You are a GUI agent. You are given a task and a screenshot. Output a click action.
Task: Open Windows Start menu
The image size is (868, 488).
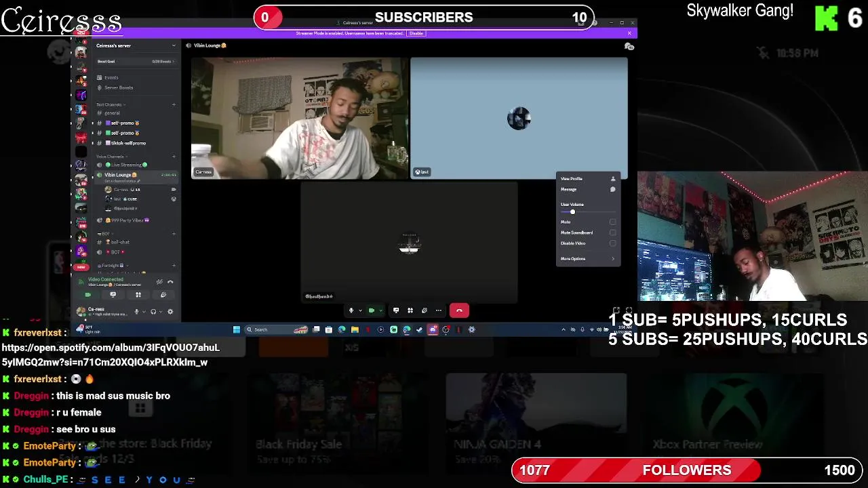point(236,329)
